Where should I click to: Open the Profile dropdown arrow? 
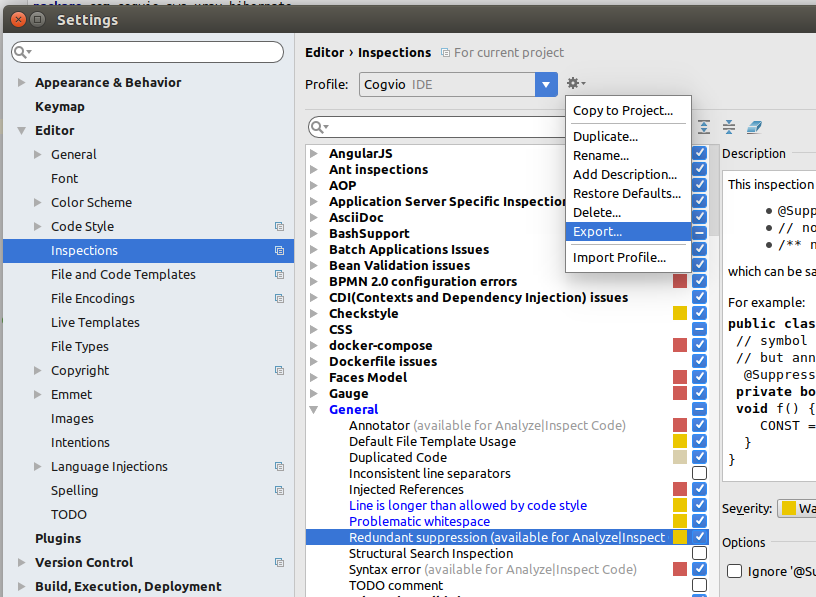click(546, 84)
